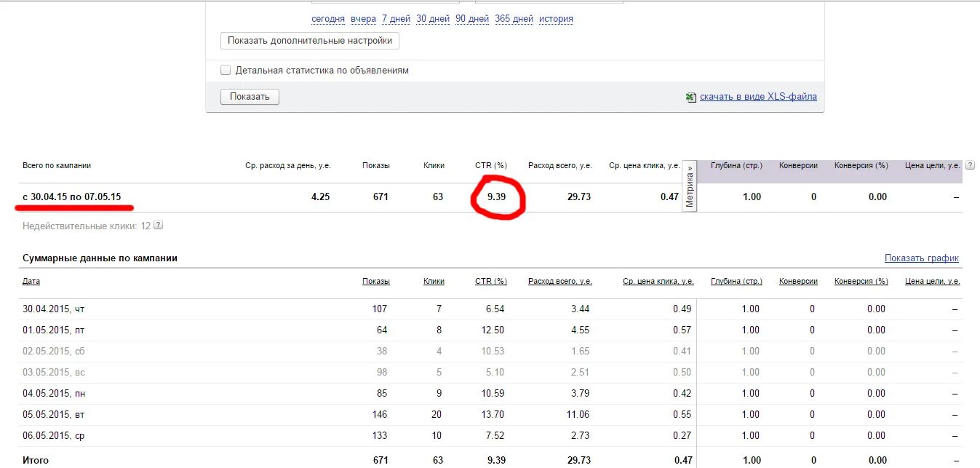
Task: Open the Показать график link
Action: coord(922,258)
